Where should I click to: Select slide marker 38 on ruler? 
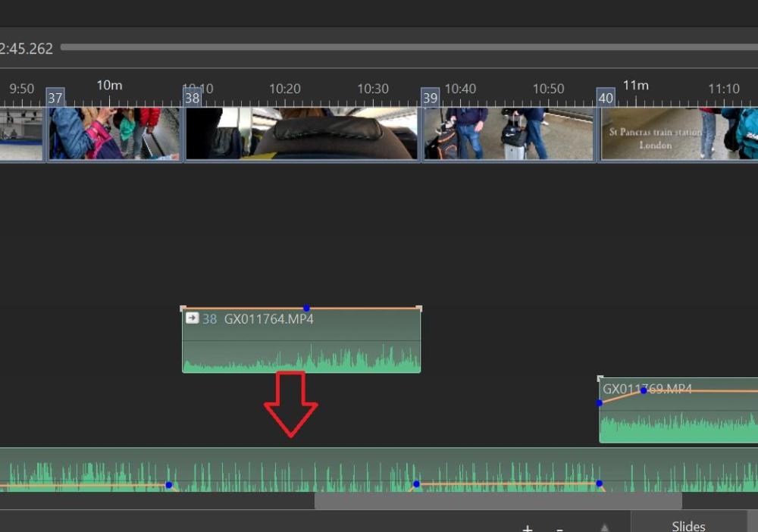(192, 98)
